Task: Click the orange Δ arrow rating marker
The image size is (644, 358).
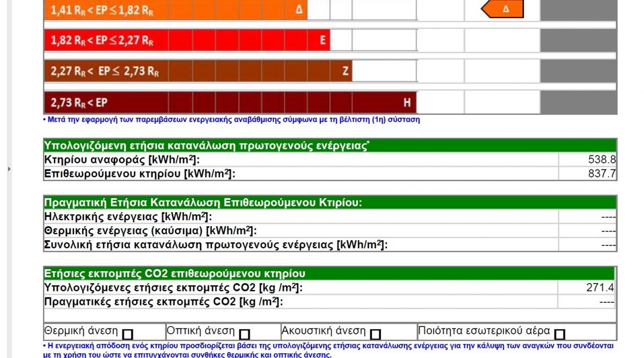Action: coord(502,10)
